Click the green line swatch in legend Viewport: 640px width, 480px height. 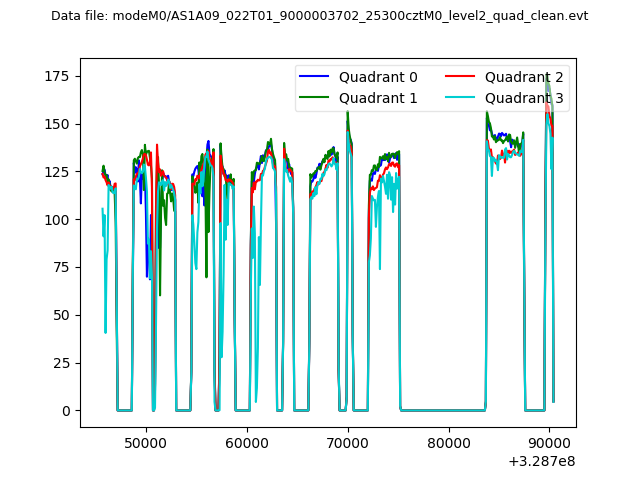(x=316, y=98)
